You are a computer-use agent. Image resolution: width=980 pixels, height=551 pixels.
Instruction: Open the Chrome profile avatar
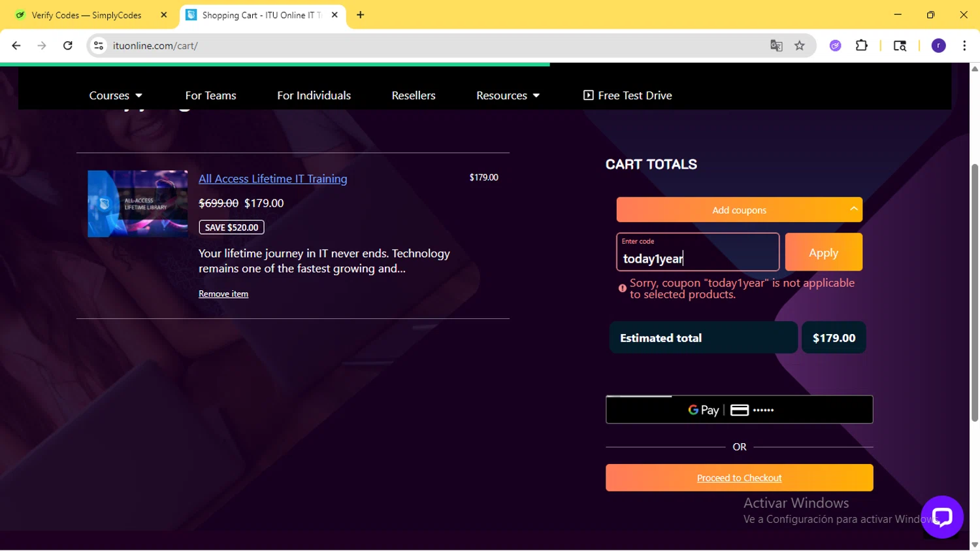coord(938,46)
